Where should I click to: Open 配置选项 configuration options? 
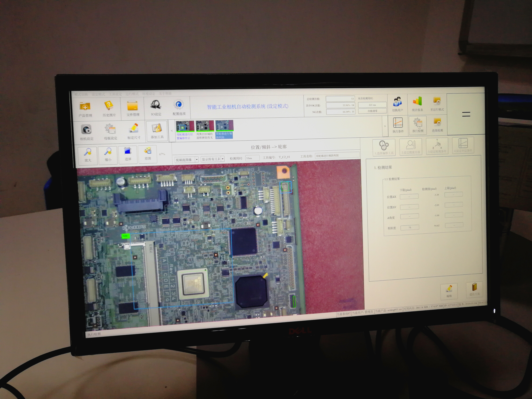(179, 107)
